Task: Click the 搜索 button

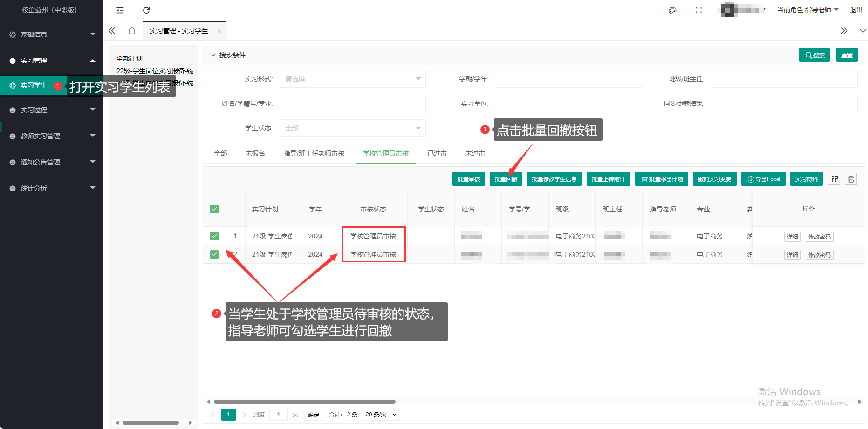Action: coord(814,55)
